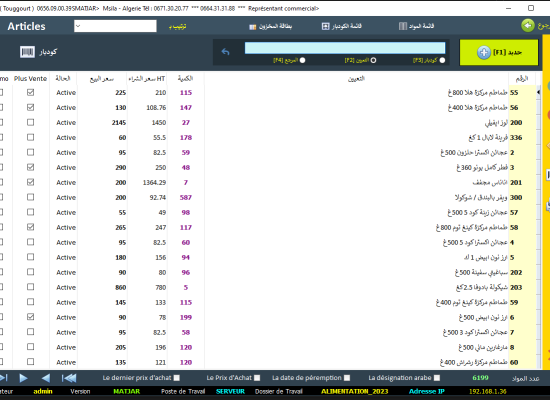Go to previous record arrow
This screenshot has height=400, width=550.
pos(46,378)
